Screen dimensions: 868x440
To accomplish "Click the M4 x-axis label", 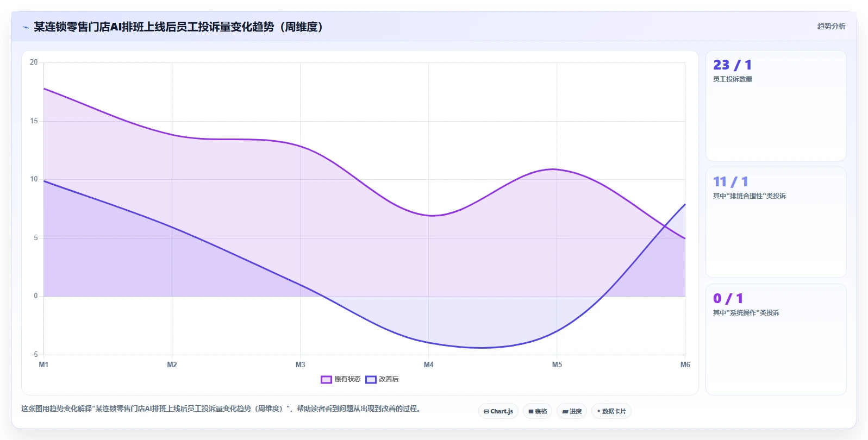I will tap(428, 364).
